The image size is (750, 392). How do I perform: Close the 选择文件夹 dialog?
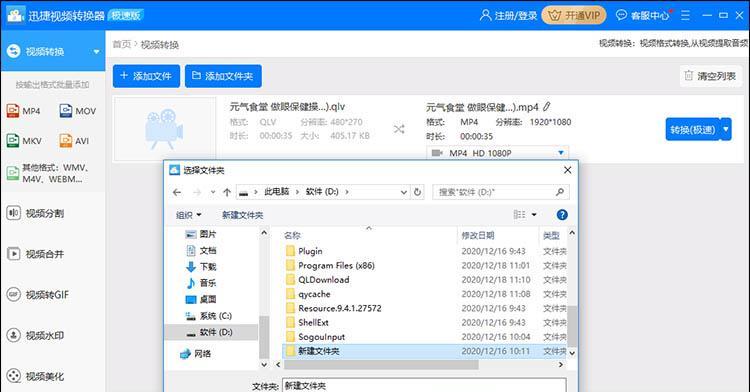tap(567, 170)
